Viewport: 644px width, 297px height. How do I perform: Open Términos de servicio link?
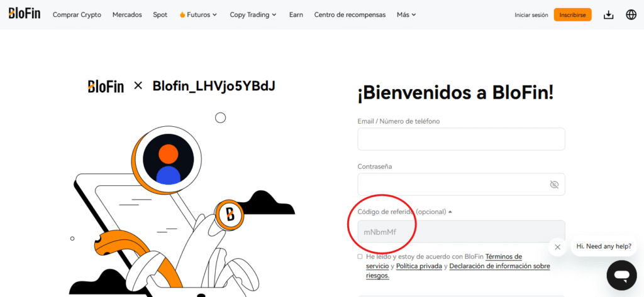443,261
